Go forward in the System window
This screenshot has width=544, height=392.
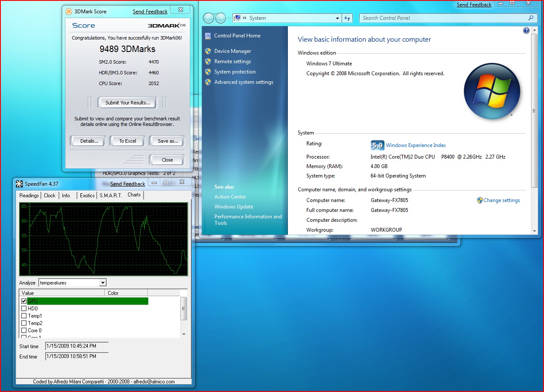pos(220,18)
